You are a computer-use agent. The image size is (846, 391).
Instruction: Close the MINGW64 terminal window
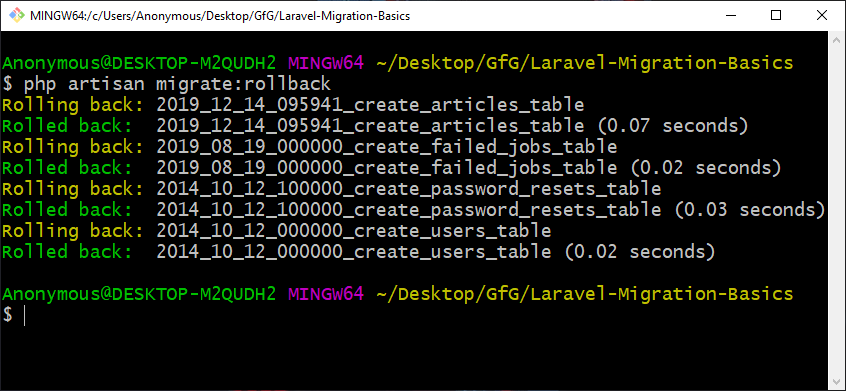(822, 16)
